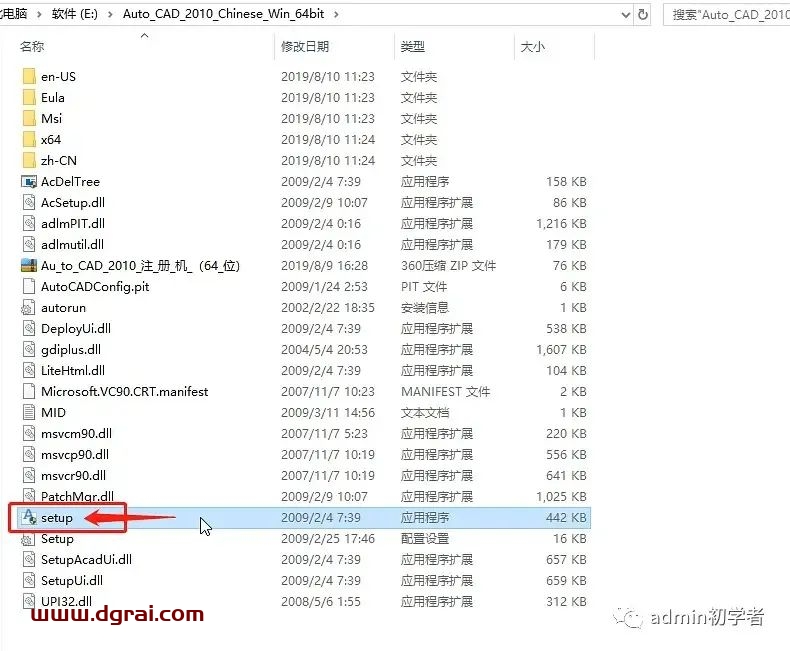Click the search box for Auto_CAD_2010

coord(727,15)
